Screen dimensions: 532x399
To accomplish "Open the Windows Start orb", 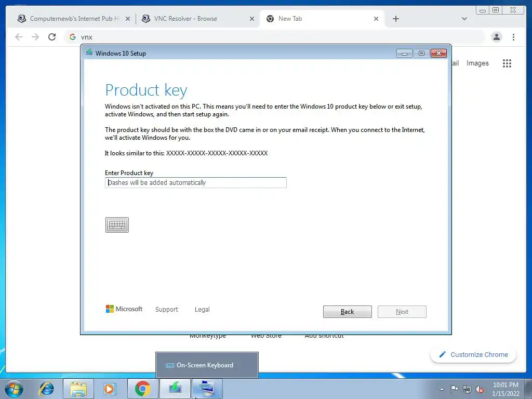I will 14,389.
